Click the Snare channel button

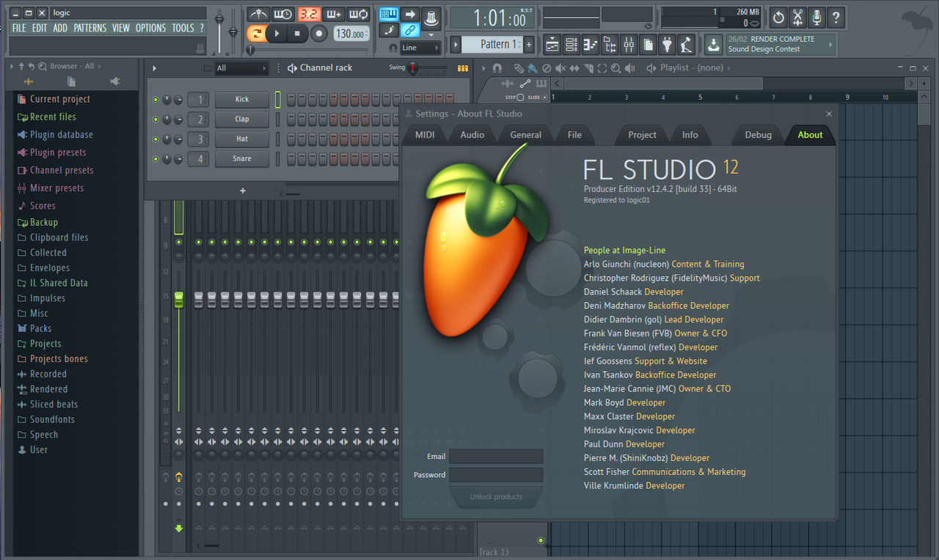[242, 158]
